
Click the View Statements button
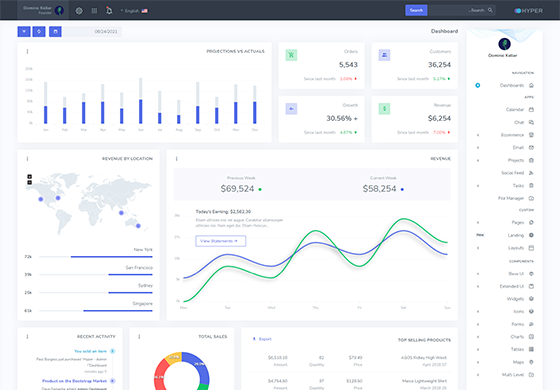(x=220, y=241)
